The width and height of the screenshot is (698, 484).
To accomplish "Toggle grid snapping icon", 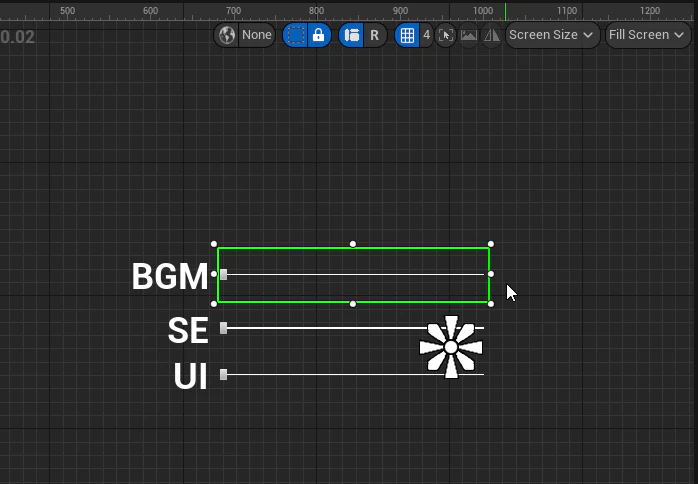I will pos(407,35).
